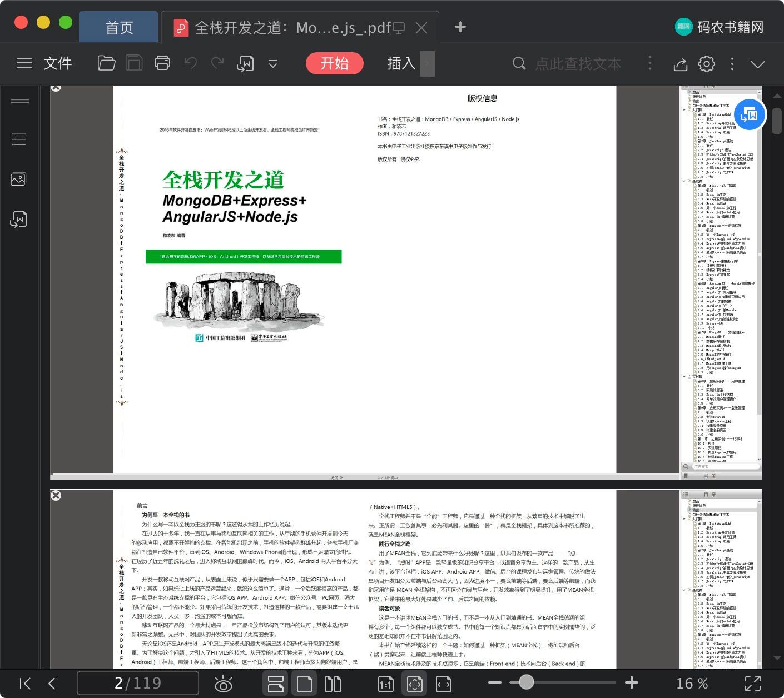
Task: Click screen-cast icon in document tab
Action: (399, 28)
